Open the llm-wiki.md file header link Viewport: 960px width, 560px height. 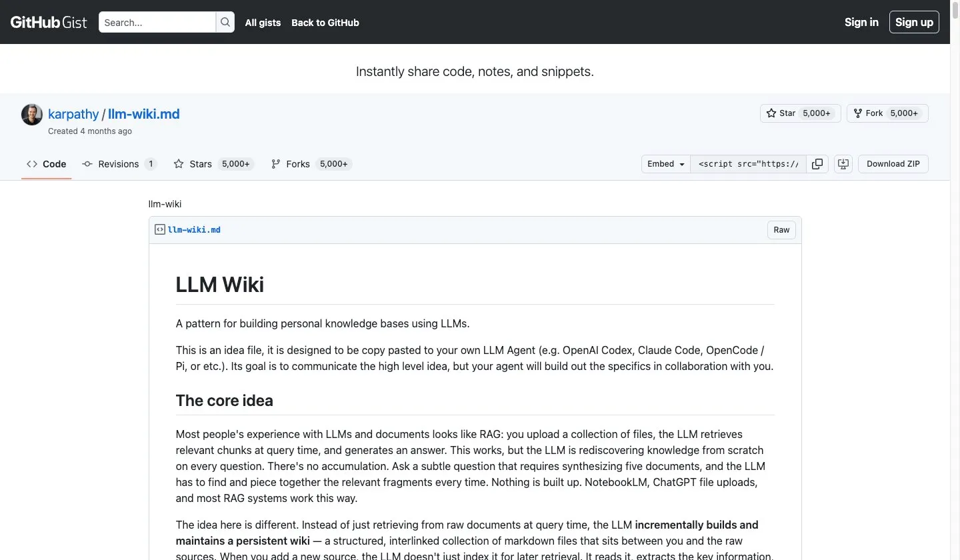click(x=194, y=229)
